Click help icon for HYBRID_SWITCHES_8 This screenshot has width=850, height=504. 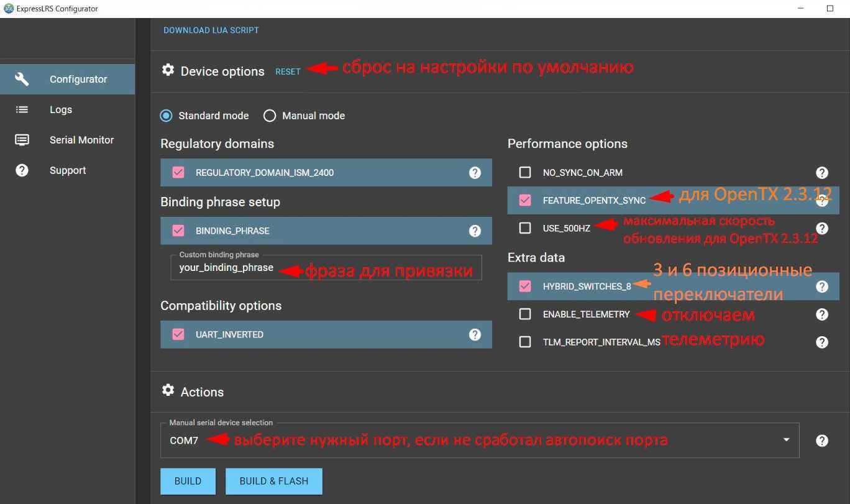pyautogui.click(x=821, y=286)
